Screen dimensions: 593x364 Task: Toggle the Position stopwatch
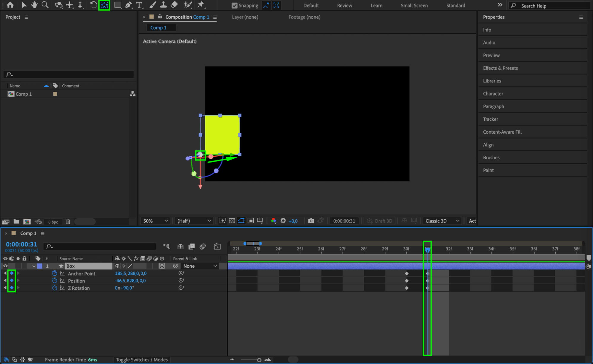(55, 281)
